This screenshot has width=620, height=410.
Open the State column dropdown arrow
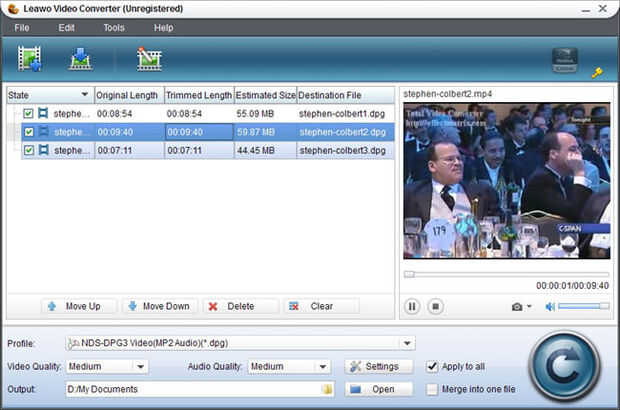pos(84,94)
